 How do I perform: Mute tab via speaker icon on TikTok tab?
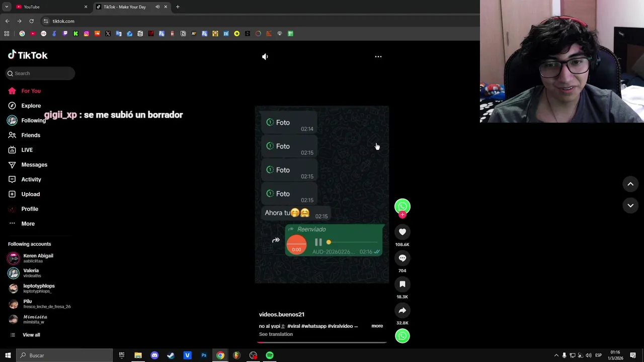click(x=157, y=7)
